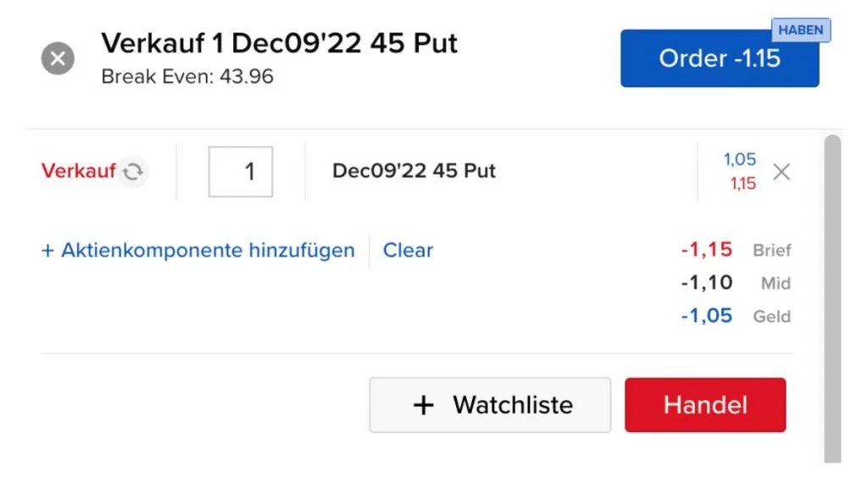Click the Dec09'22 45 Put contract name

pos(414,171)
